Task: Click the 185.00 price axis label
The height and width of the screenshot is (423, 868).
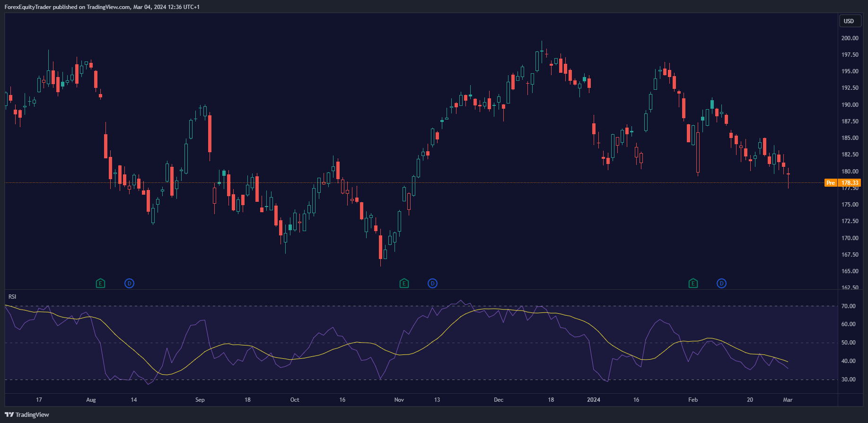Action: 850,138
